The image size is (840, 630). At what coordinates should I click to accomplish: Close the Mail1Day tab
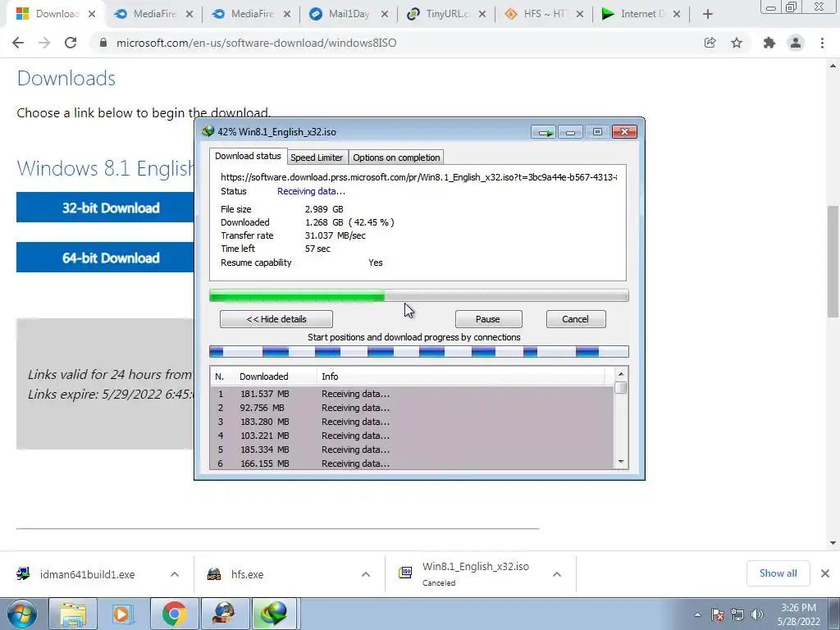(x=385, y=15)
